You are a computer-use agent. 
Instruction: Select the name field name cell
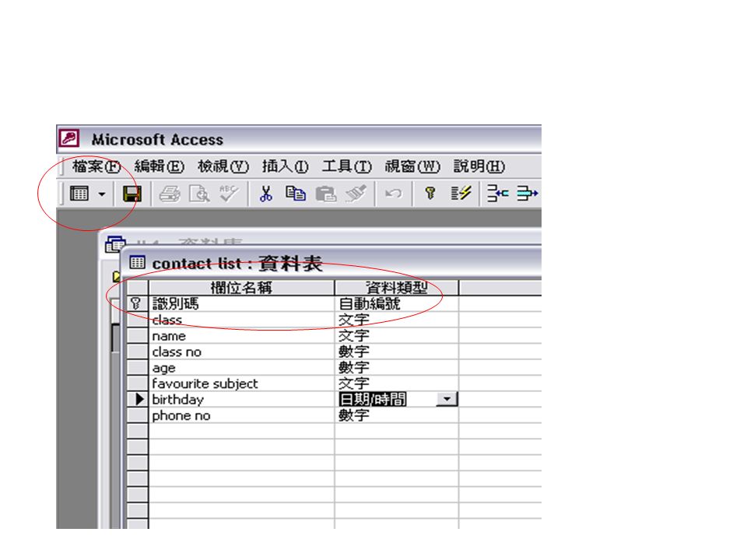click(x=241, y=336)
